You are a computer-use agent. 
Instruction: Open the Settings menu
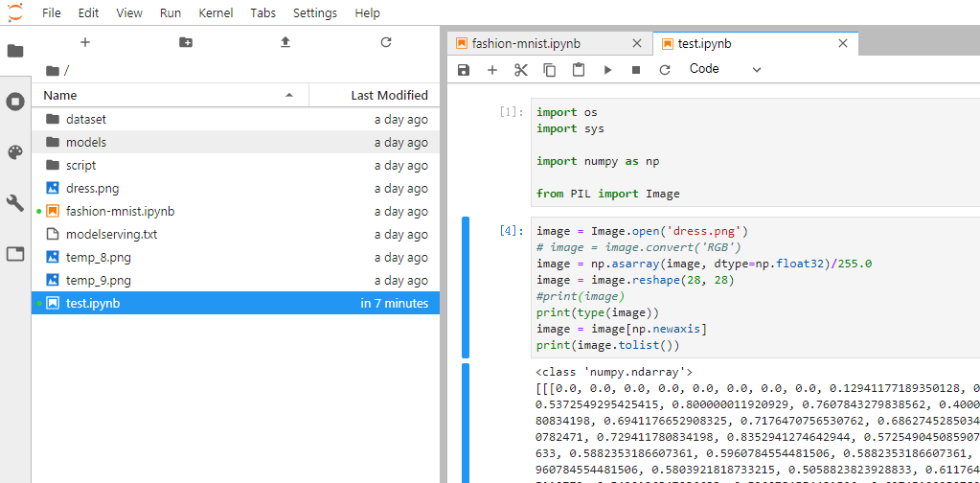315,12
